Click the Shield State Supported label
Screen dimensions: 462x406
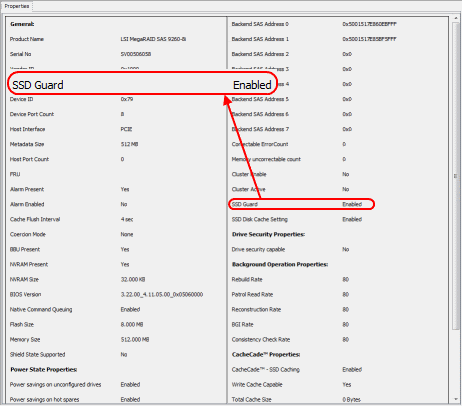click(x=38, y=354)
